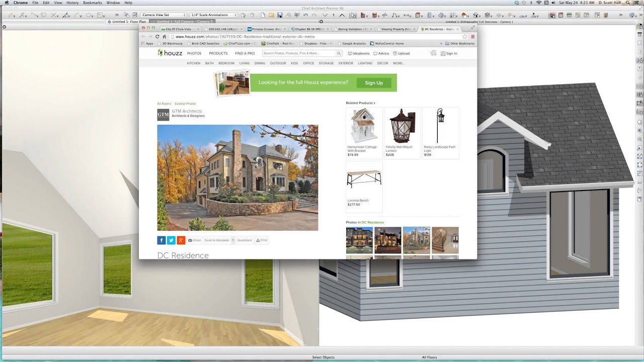This screenshot has width=644, height=362.
Task: Open the Camera View Set dropdown
Action: (164, 15)
